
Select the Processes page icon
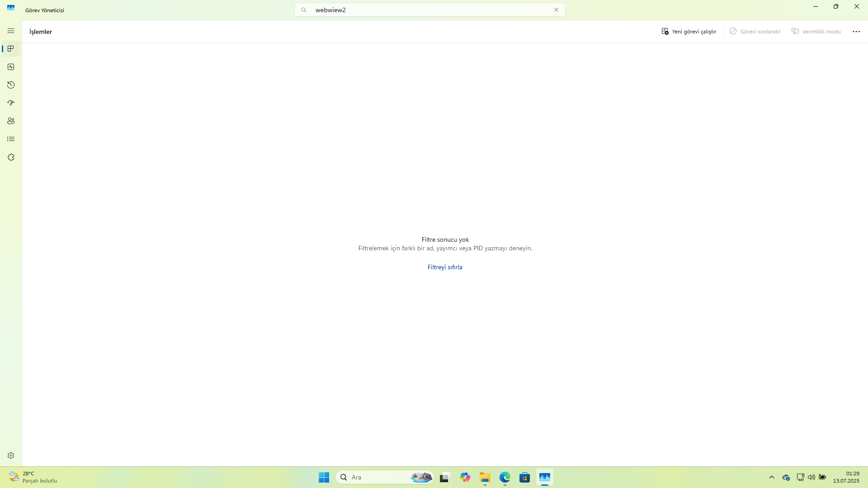click(11, 49)
